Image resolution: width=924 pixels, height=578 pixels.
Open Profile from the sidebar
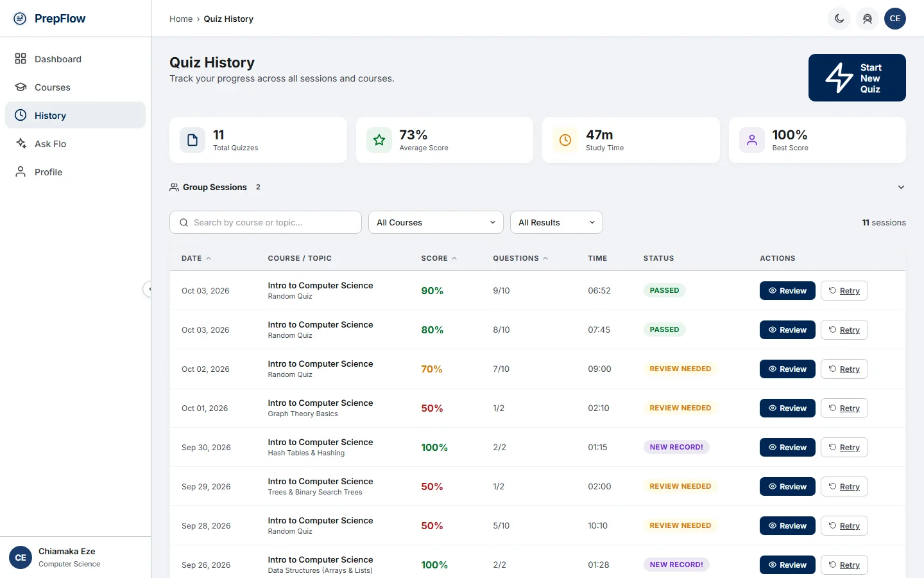[76, 172]
